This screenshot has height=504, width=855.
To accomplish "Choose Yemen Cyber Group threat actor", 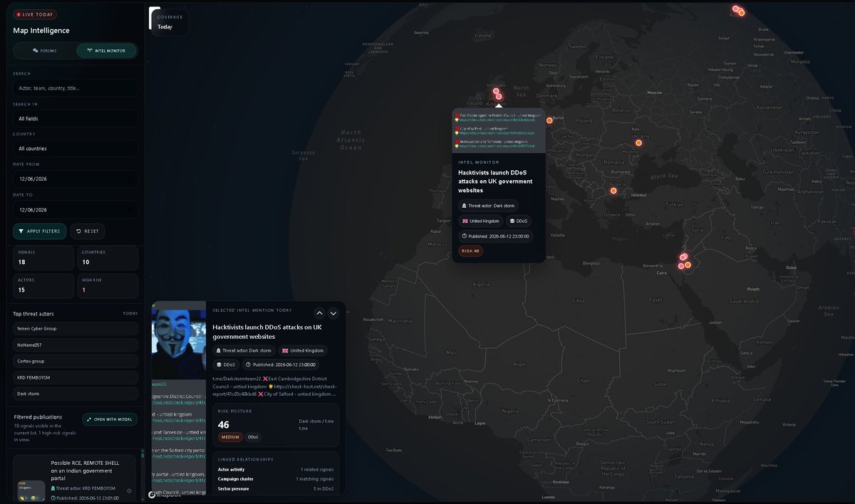I will click(76, 329).
